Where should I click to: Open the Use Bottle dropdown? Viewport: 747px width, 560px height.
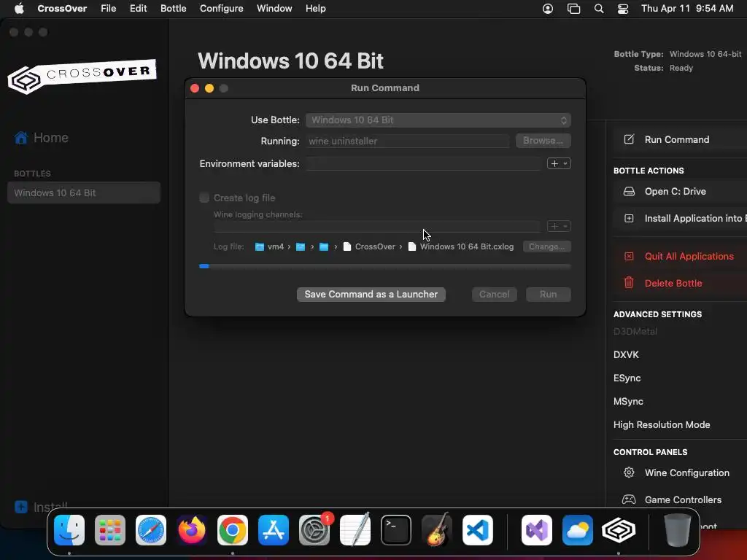(438, 120)
